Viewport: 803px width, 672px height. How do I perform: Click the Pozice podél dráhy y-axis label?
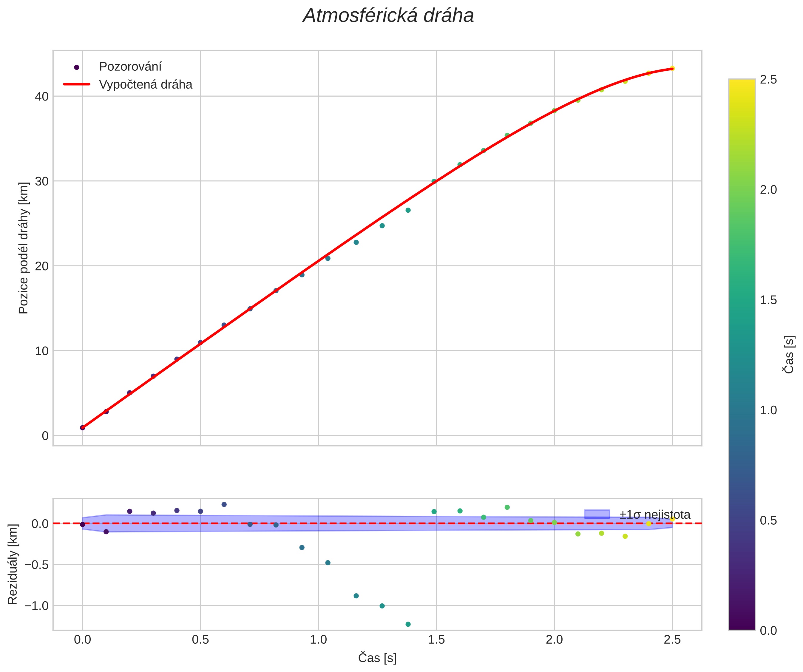24,248
